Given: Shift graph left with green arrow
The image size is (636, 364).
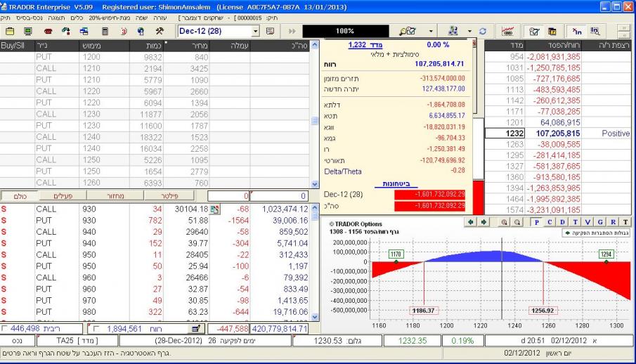Looking at the screenshot, I should tap(471, 221).
